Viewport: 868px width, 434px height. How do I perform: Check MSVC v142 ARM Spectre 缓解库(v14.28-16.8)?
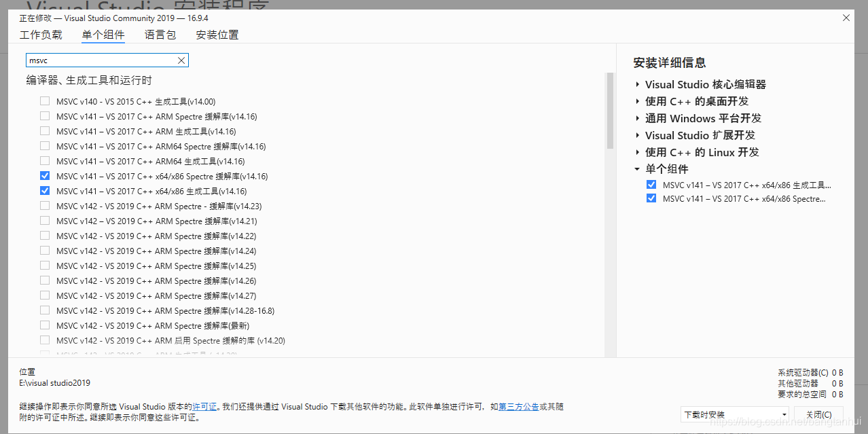pyautogui.click(x=45, y=310)
